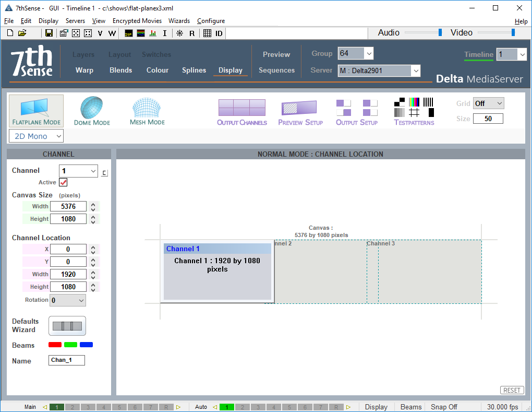This screenshot has height=412, width=532.
Task: Open the Help menu
Action: [x=521, y=21]
